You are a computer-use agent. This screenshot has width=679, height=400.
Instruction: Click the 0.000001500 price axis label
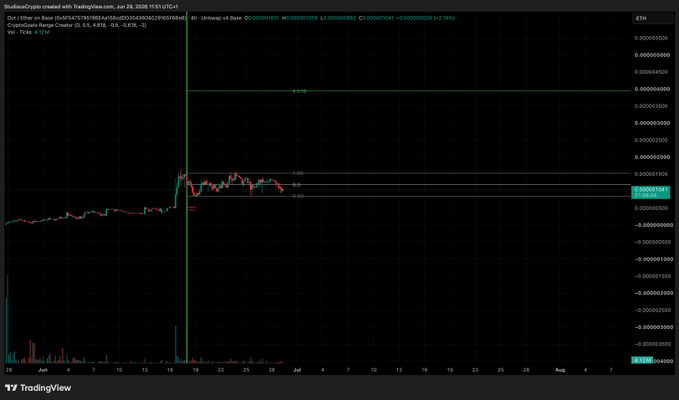click(x=651, y=174)
